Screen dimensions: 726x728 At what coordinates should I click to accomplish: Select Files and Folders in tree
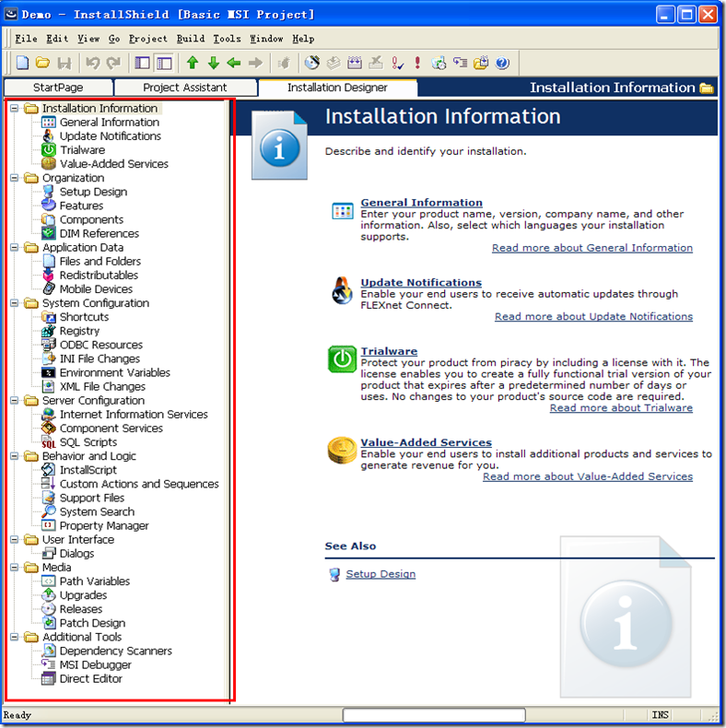pos(100,262)
